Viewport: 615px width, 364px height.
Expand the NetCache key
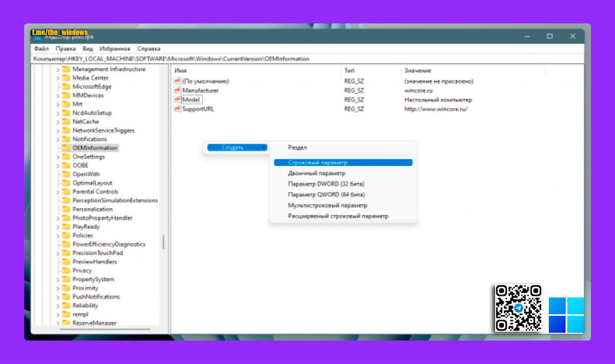(x=58, y=122)
